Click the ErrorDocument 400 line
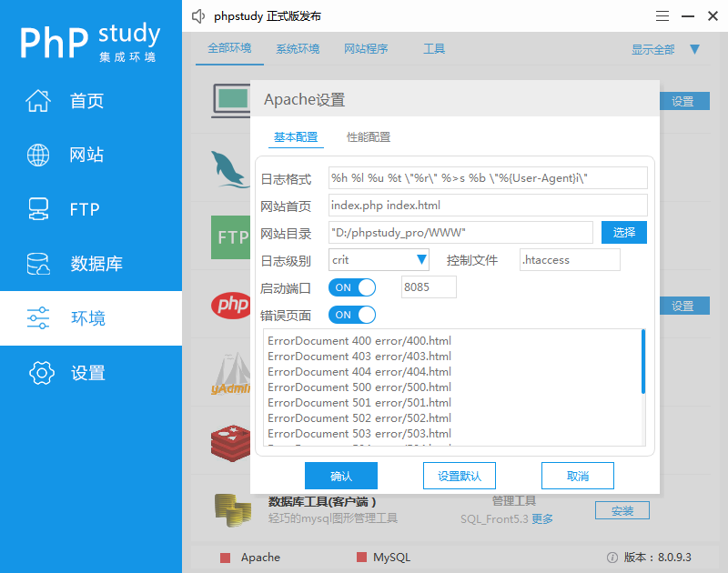This screenshot has width=728, height=573. tap(359, 341)
